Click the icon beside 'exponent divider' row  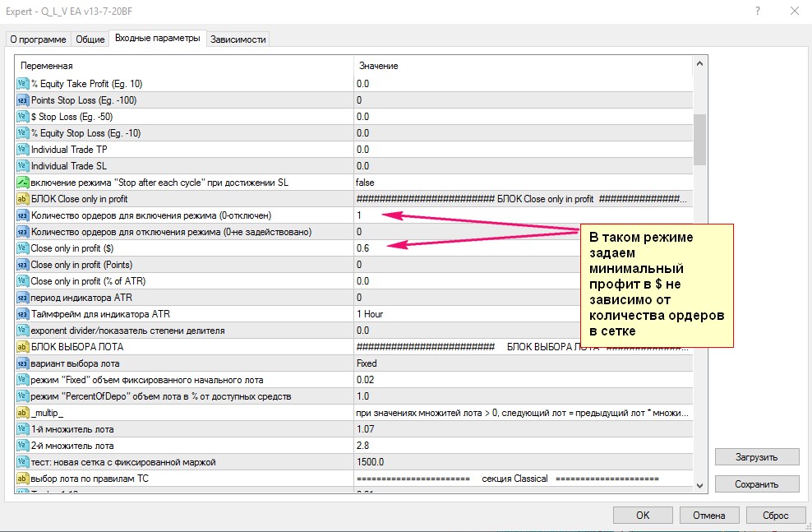tap(22, 331)
